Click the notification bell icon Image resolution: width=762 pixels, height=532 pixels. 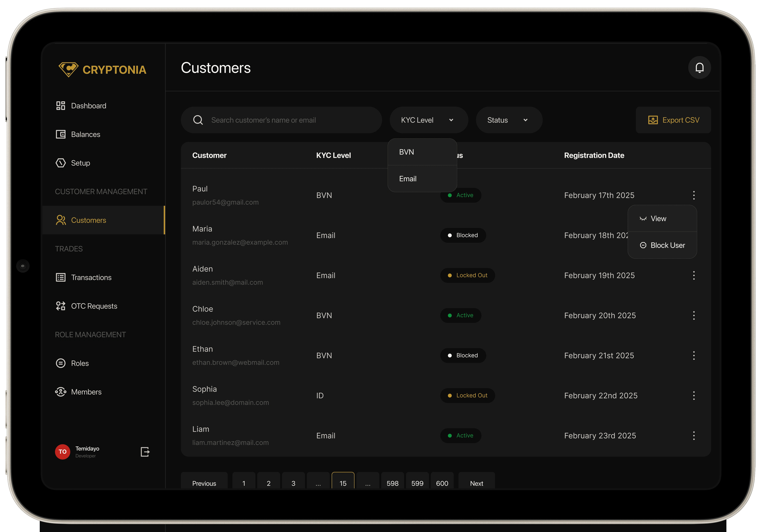[699, 68]
